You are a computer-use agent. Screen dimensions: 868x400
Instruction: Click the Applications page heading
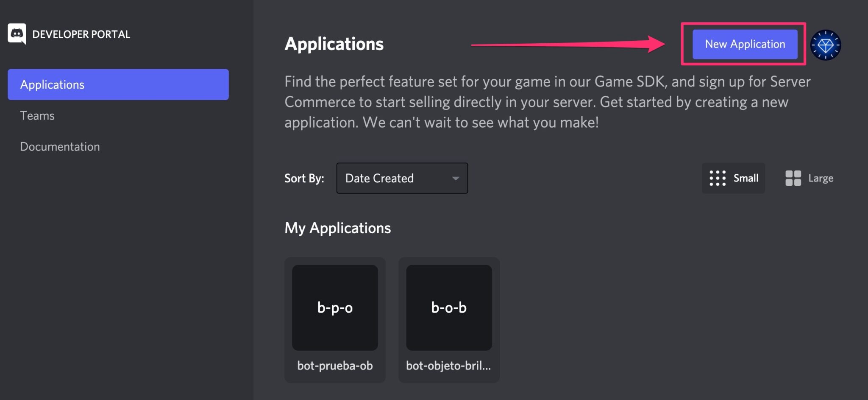click(x=334, y=44)
